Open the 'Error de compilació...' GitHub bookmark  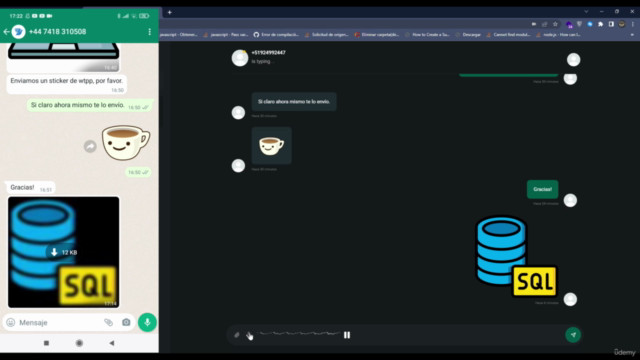(276, 35)
